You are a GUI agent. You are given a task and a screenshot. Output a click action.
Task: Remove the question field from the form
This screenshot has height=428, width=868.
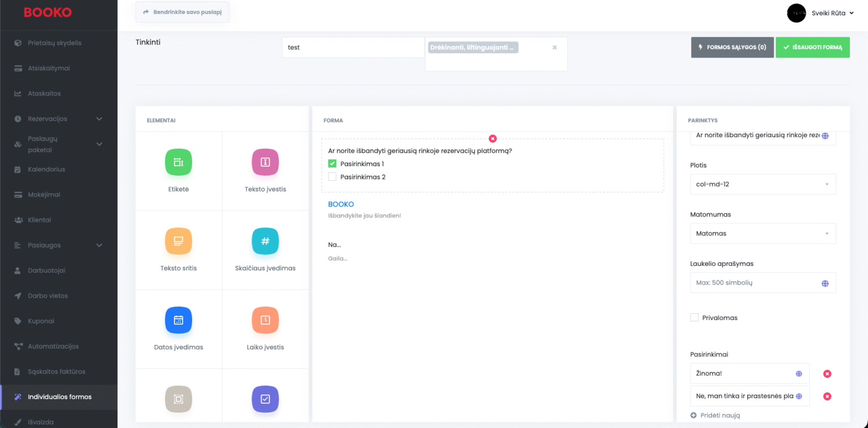(493, 138)
